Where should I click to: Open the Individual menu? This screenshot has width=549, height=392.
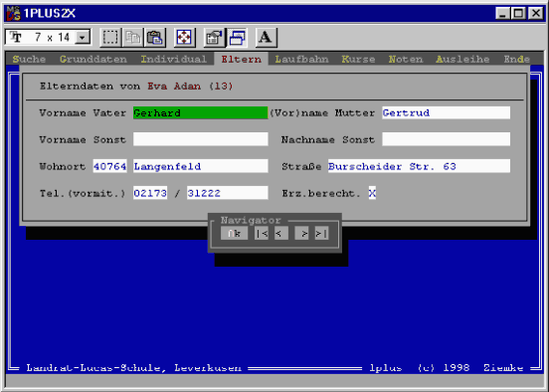coord(174,59)
